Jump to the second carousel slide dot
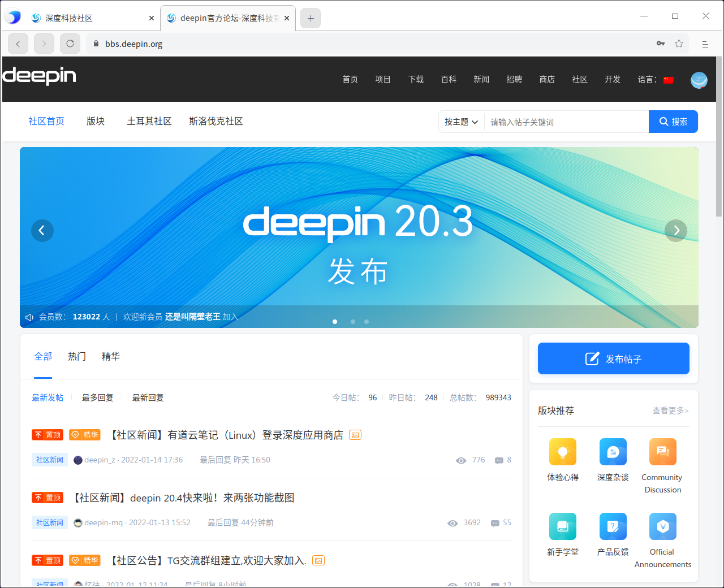Screen dimensions: 724x588 point(353,321)
